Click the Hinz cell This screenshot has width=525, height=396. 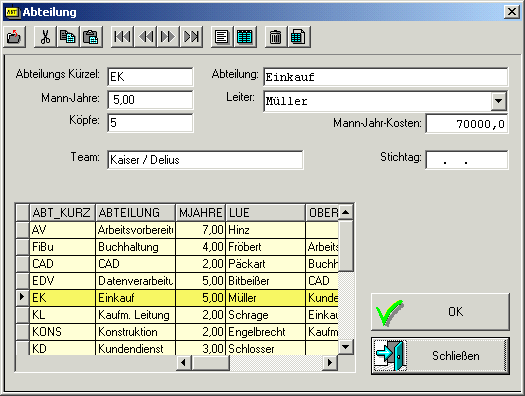coord(266,230)
